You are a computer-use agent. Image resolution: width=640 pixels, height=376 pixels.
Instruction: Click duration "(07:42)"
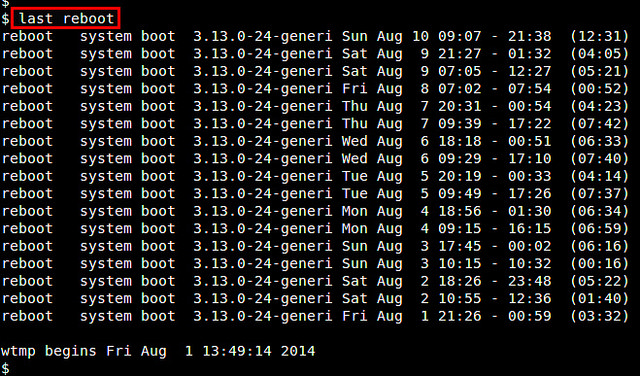coord(599,124)
